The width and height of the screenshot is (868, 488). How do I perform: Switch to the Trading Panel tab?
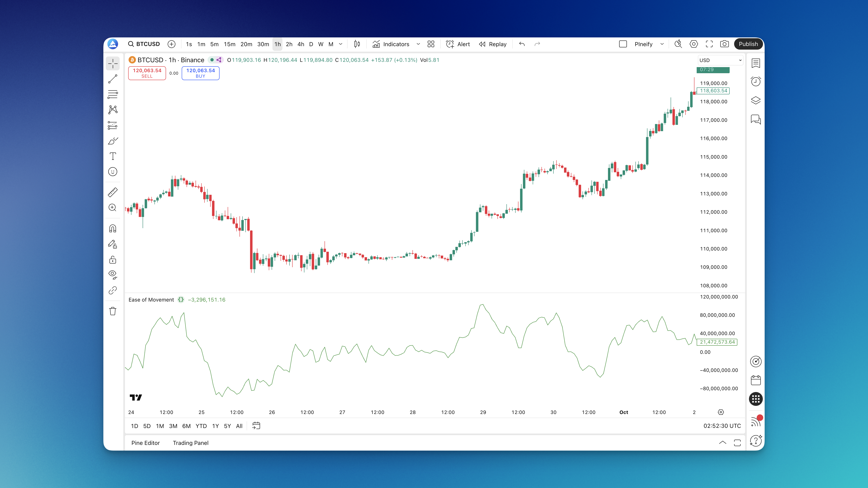pos(190,443)
